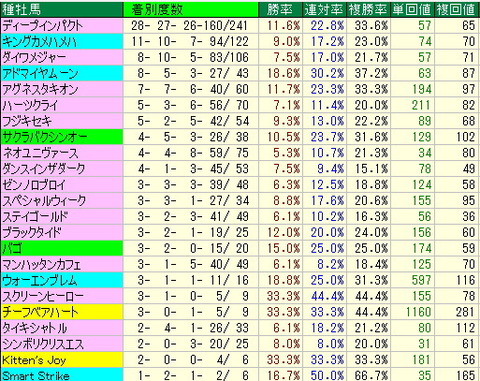
Task: Click 連対率 9.4% of ダンスインザダーク
Action: pyautogui.click(x=331, y=169)
